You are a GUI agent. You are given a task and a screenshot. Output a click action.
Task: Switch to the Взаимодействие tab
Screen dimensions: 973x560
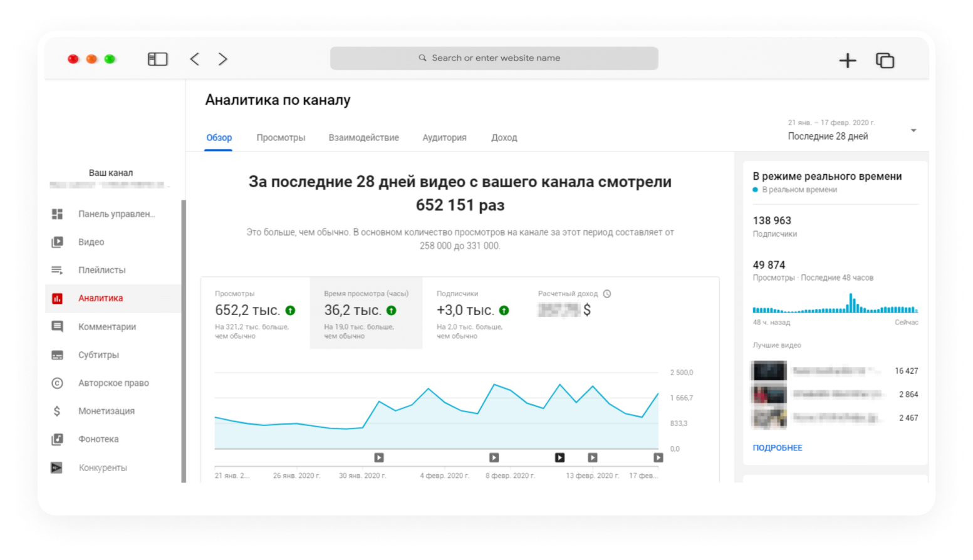[x=364, y=138]
